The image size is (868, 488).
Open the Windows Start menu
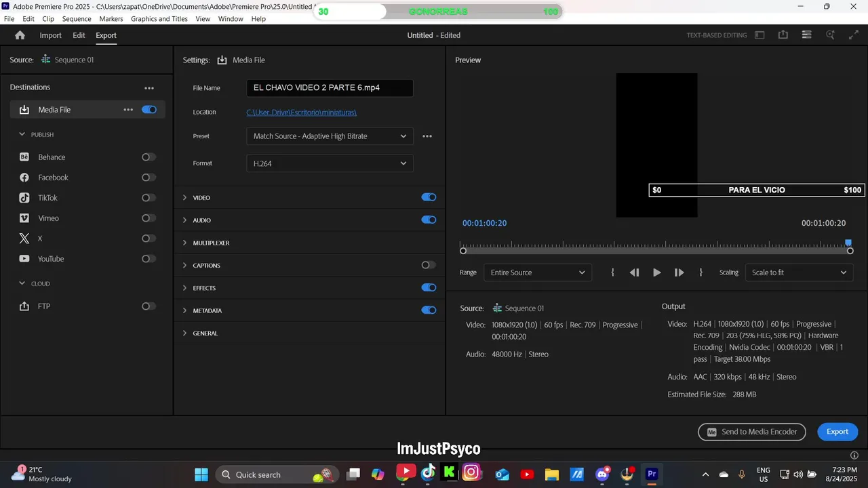(x=201, y=474)
